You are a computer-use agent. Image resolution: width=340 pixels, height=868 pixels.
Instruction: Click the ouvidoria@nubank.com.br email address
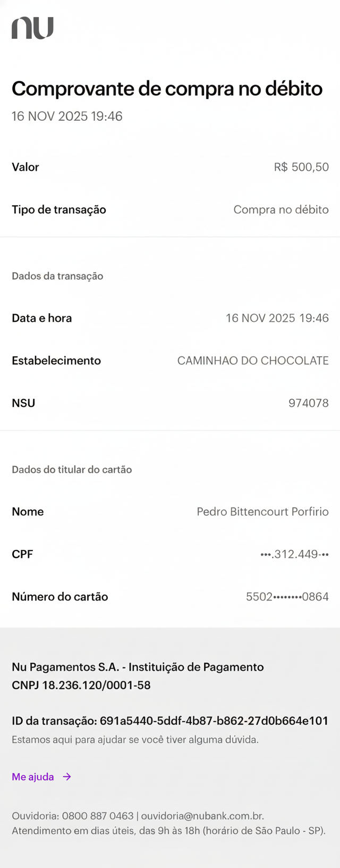(x=202, y=816)
